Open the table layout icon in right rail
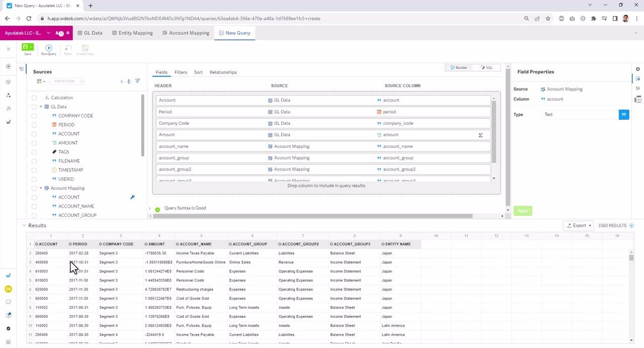Viewport: 644px width, 348px height. [x=638, y=99]
